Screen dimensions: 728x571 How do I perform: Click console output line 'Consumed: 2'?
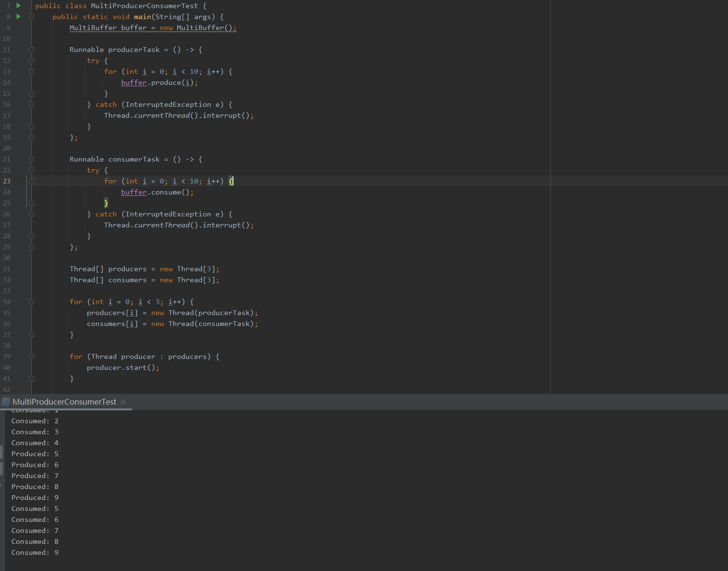(35, 421)
